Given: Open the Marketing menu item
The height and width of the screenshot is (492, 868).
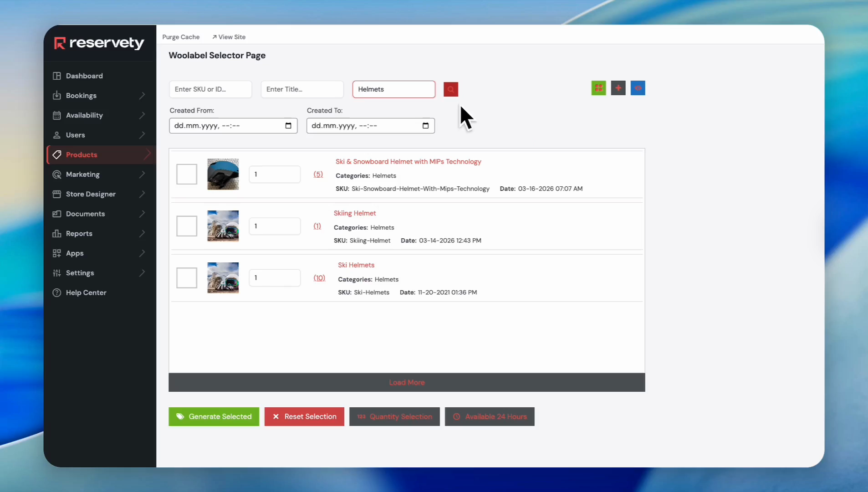Looking at the screenshot, I should [83, 174].
